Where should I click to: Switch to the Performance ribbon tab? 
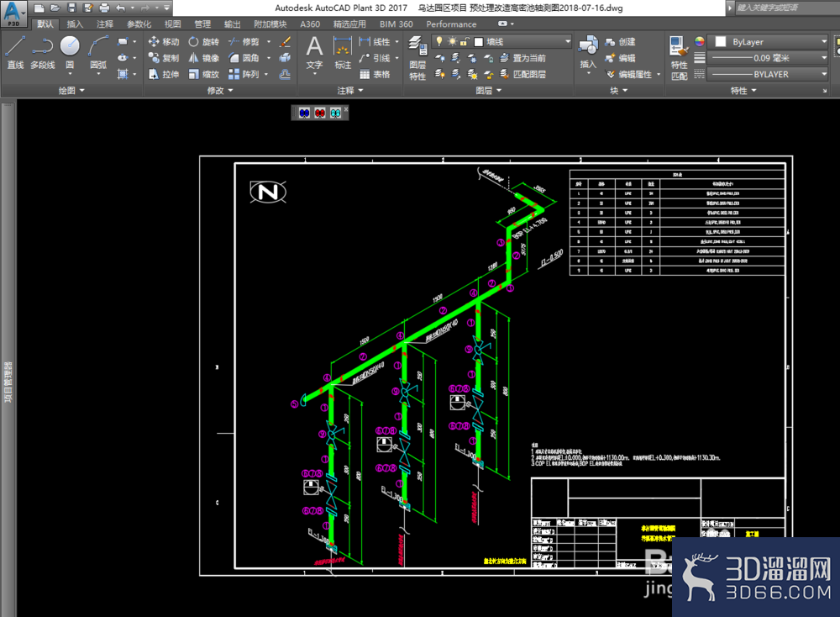click(451, 24)
